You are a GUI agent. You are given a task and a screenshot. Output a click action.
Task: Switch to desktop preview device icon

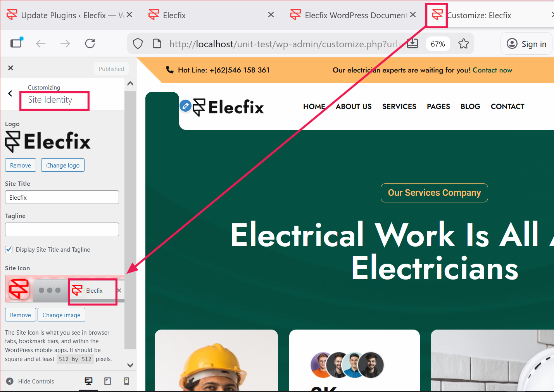(89, 381)
